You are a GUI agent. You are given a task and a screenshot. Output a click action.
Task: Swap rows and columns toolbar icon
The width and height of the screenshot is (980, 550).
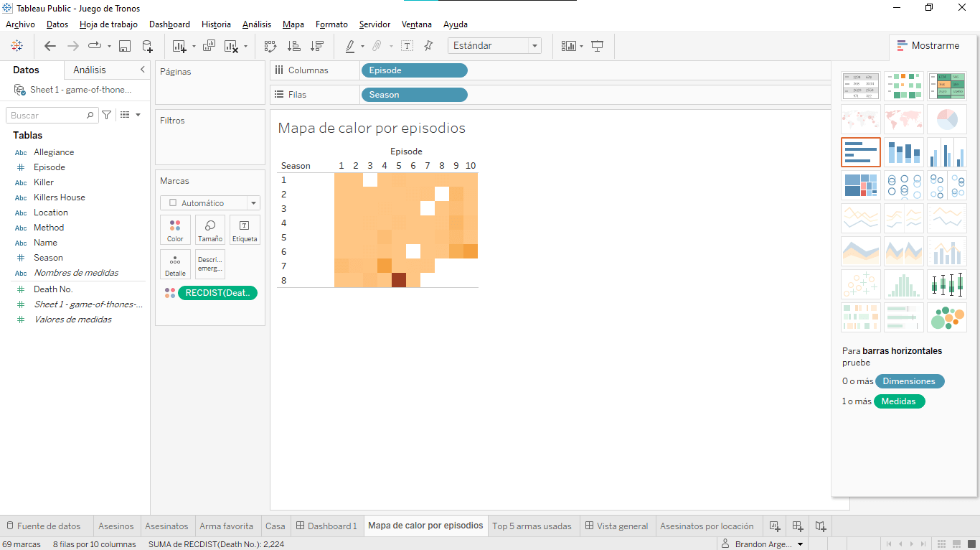(x=270, y=46)
